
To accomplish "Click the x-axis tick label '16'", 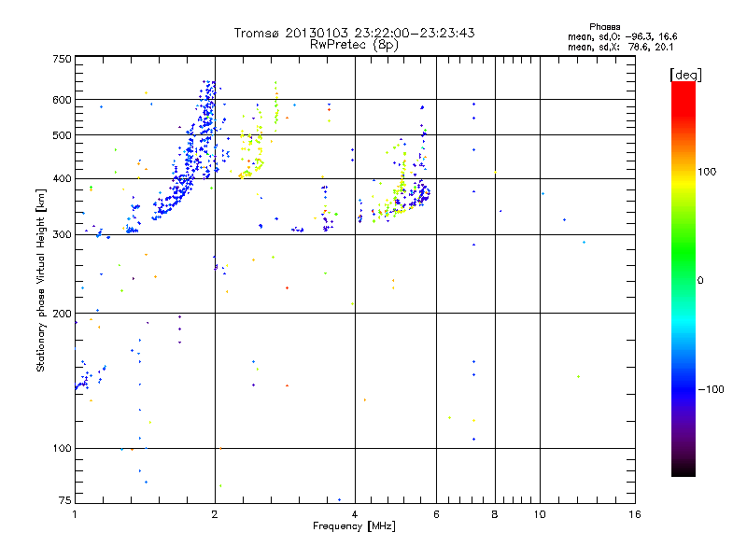I will pyautogui.click(x=635, y=514).
